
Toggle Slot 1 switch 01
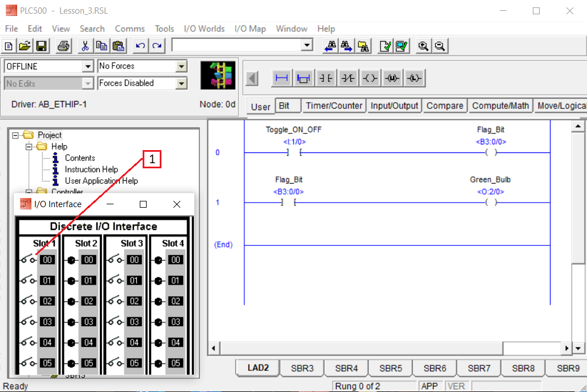(29, 280)
